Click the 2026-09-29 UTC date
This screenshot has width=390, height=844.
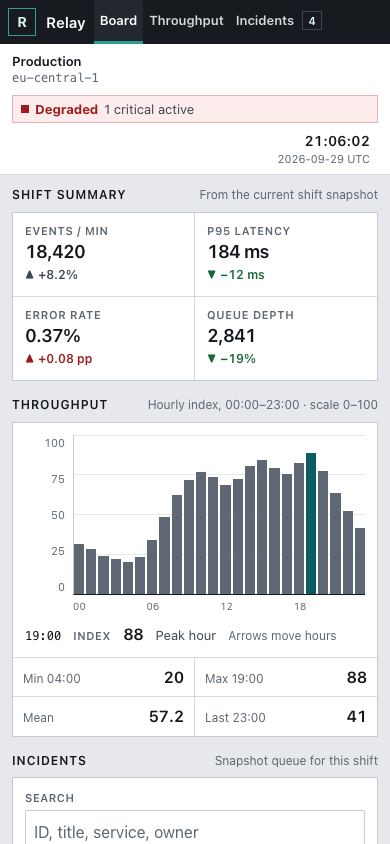(324, 159)
